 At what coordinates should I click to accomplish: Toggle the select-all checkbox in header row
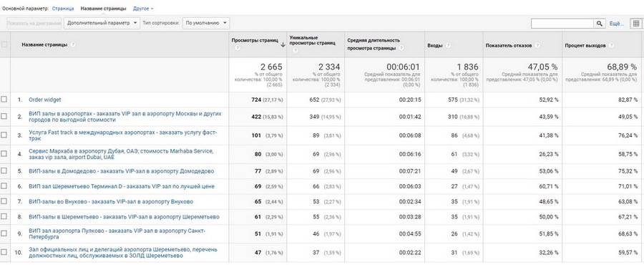coord(4,44)
